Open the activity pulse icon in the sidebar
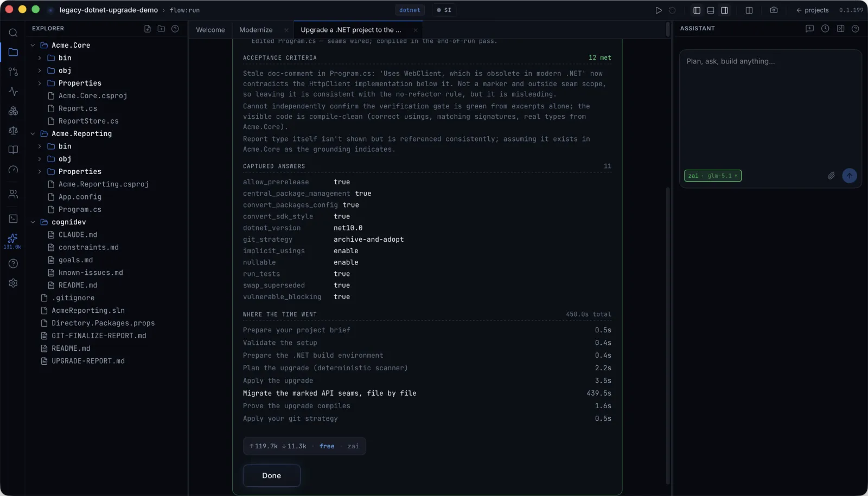 pyautogui.click(x=13, y=91)
